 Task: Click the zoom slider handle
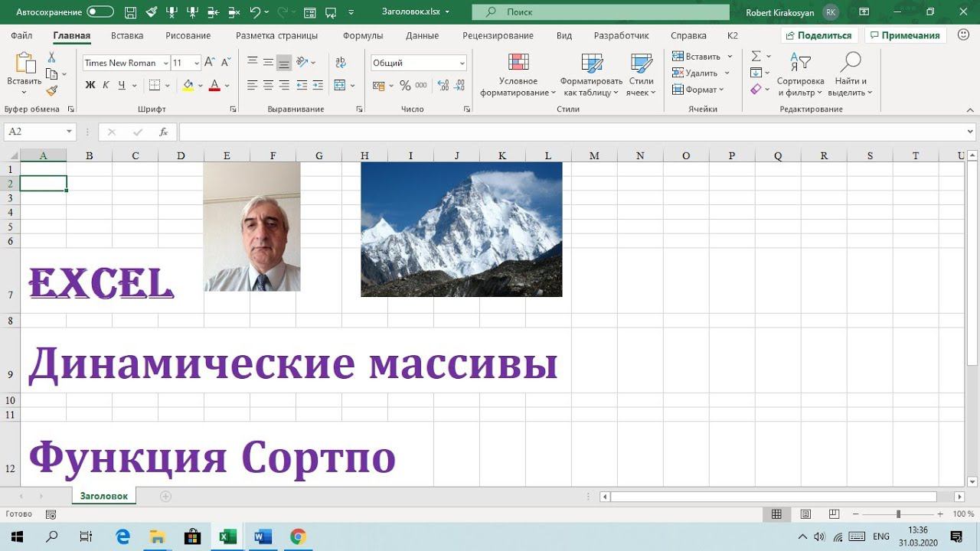898,514
